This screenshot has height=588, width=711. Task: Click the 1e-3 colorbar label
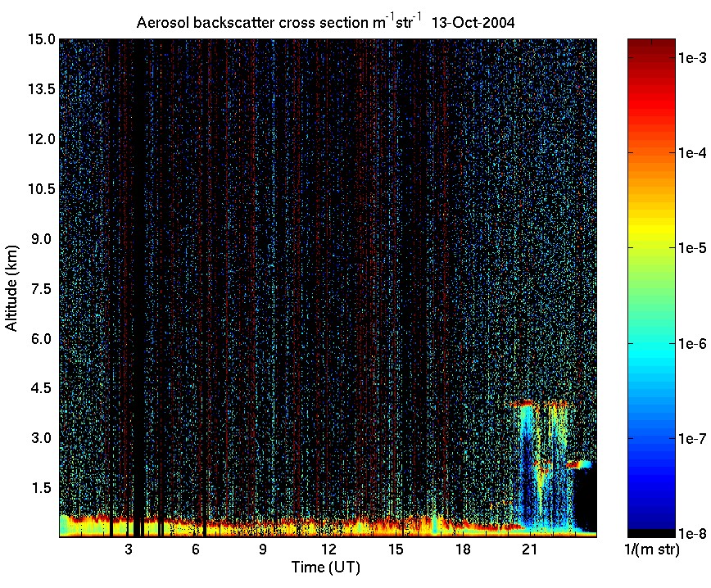692,57
